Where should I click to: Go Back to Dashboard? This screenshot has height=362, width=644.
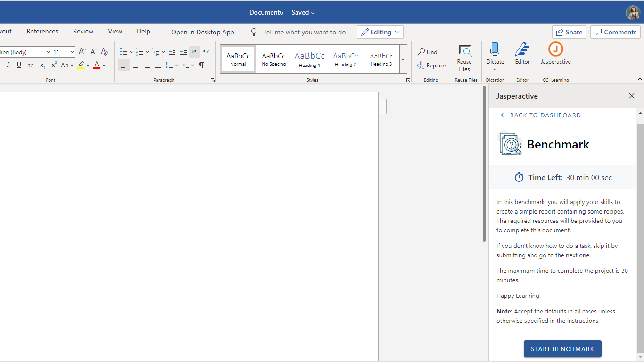tap(540, 115)
